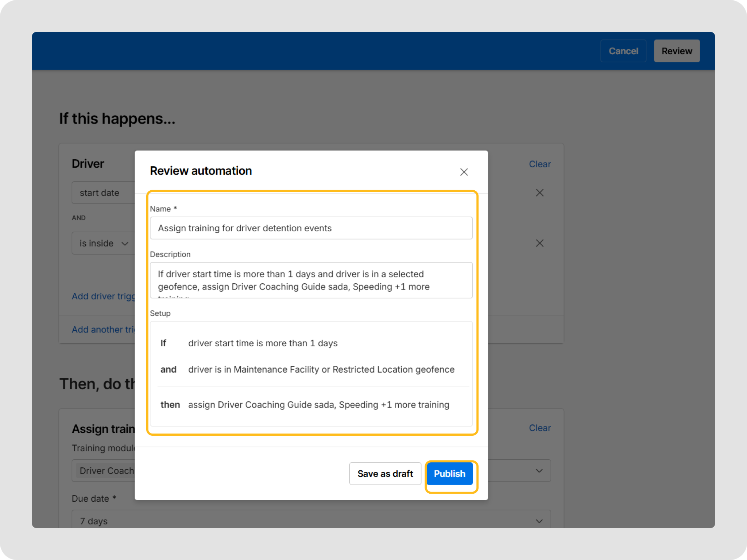Click the Review button in header
747x560 pixels.
tap(677, 51)
